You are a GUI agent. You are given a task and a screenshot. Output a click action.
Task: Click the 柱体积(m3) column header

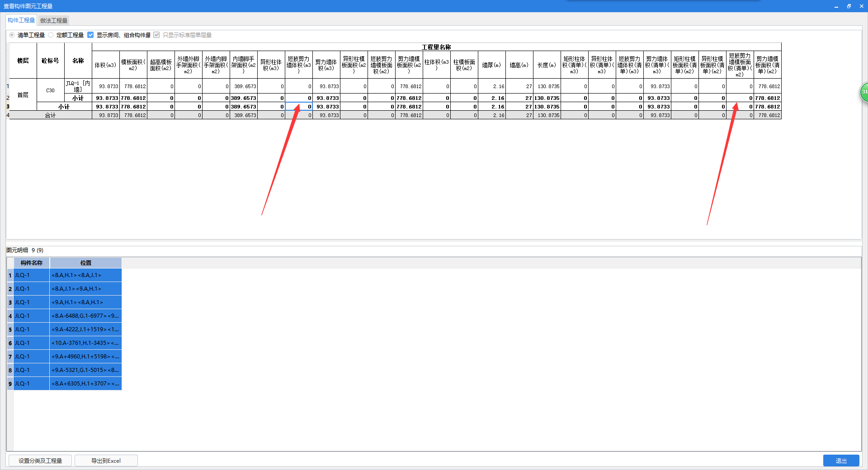pyautogui.click(x=437, y=65)
